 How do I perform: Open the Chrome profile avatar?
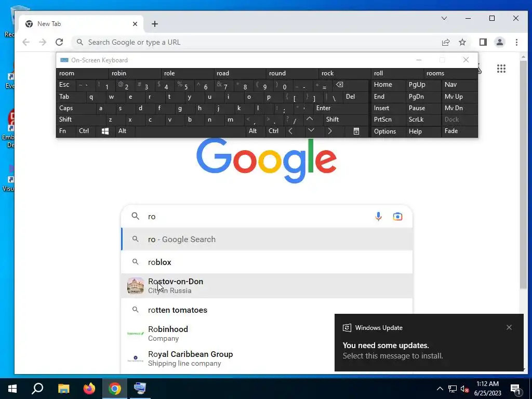tap(499, 42)
